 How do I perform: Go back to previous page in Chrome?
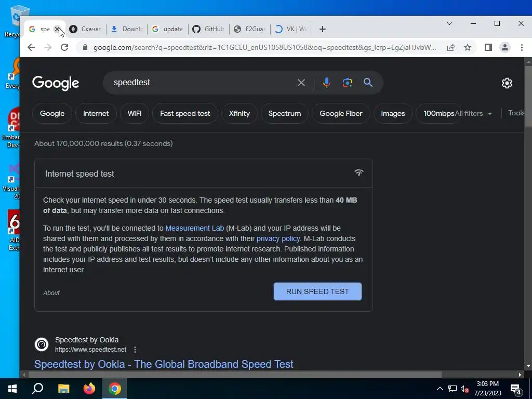pyautogui.click(x=31, y=47)
